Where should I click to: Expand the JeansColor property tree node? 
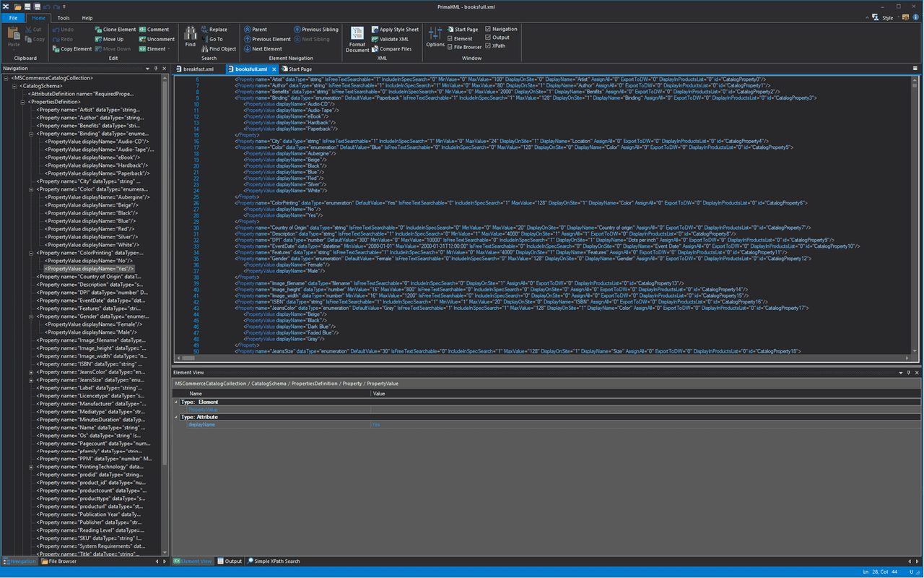tap(31, 371)
